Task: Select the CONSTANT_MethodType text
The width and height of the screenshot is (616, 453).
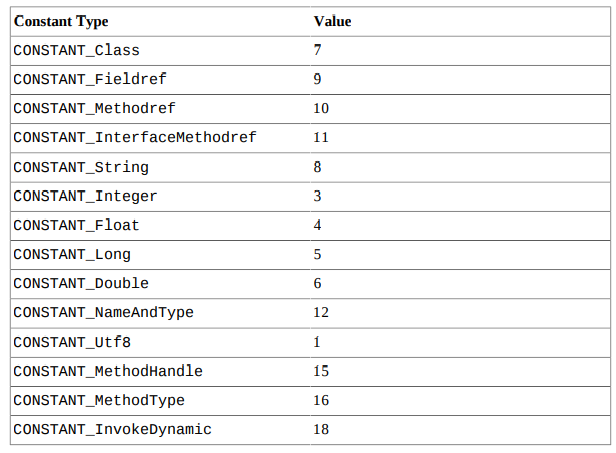Action: pos(98,401)
